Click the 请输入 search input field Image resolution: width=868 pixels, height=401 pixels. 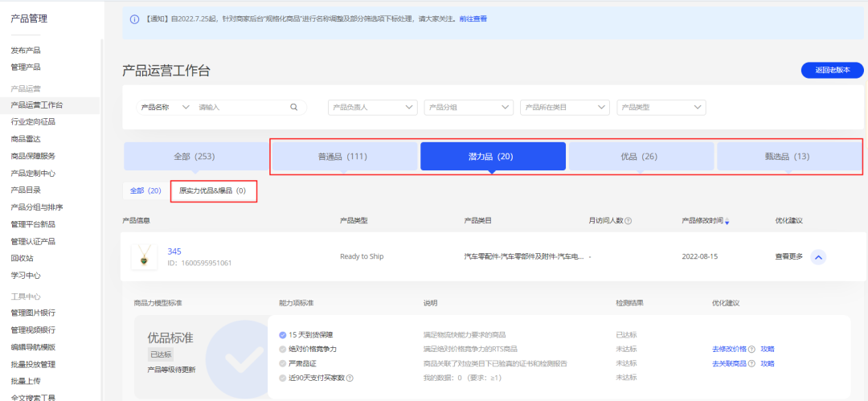click(243, 108)
